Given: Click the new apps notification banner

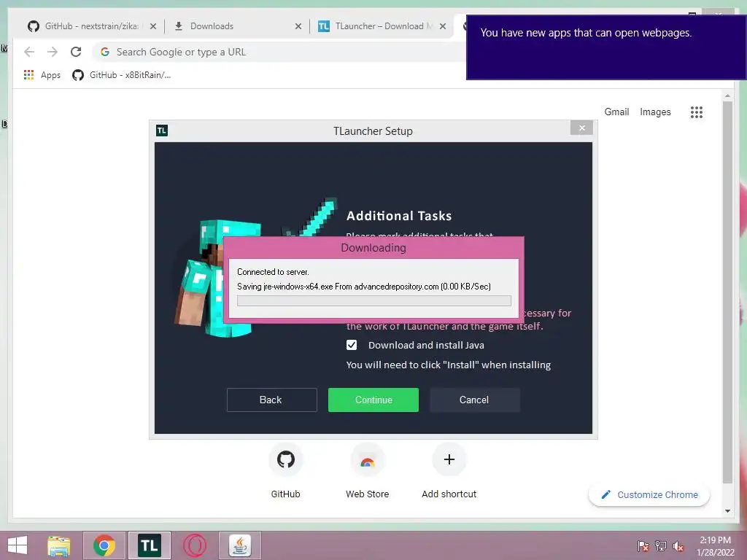Looking at the screenshot, I should click(605, 47).
